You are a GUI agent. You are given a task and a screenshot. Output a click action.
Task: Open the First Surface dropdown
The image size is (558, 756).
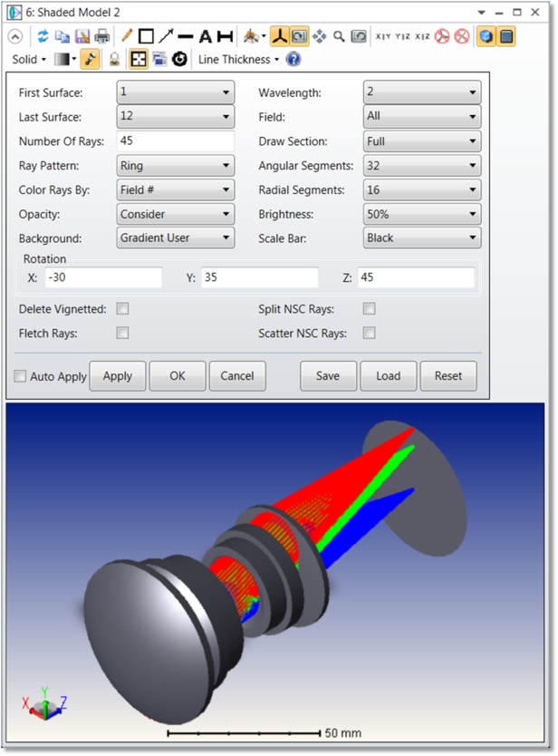click(176, 92)
